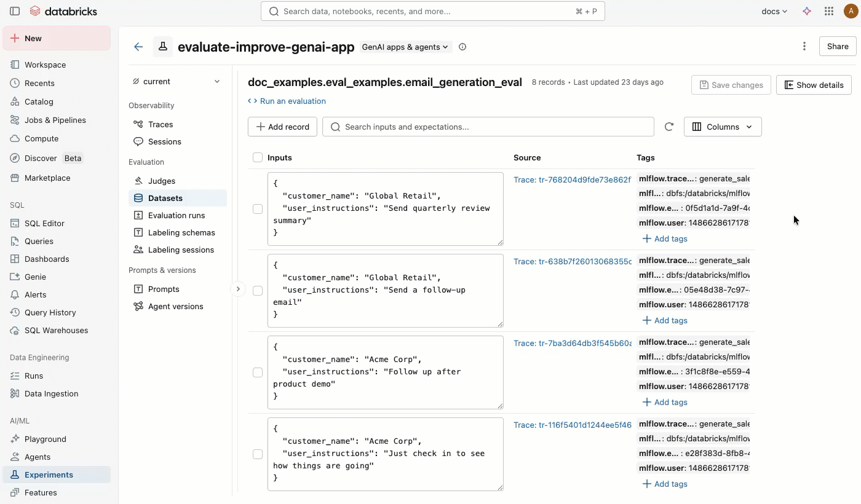Toggle the left sidebar panel icon
Image resolution: width=861 pixels, height=504 pixels.
(x=15, y=11)
